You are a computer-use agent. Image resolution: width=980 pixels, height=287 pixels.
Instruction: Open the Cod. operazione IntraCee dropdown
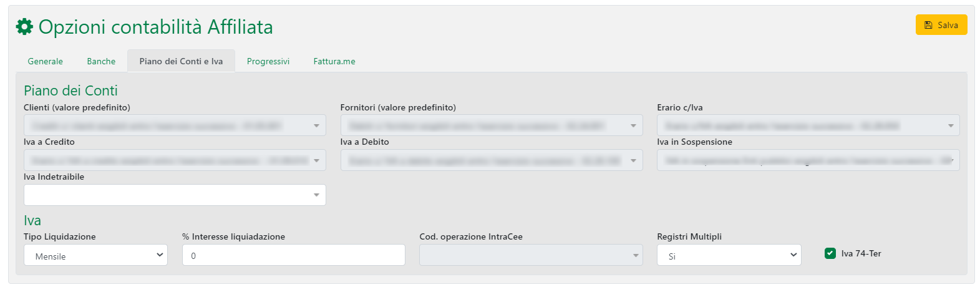(x=531, y=255)
